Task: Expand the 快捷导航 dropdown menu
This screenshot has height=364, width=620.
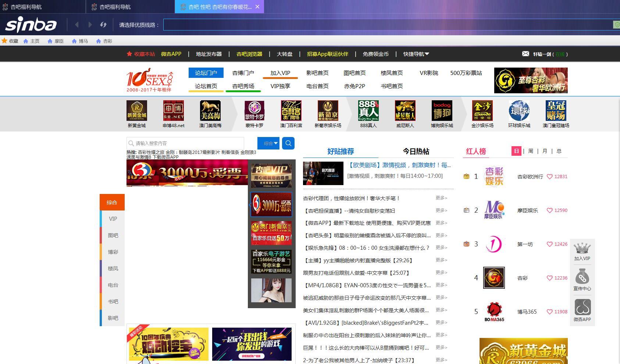Action: [x=416, y=54]
